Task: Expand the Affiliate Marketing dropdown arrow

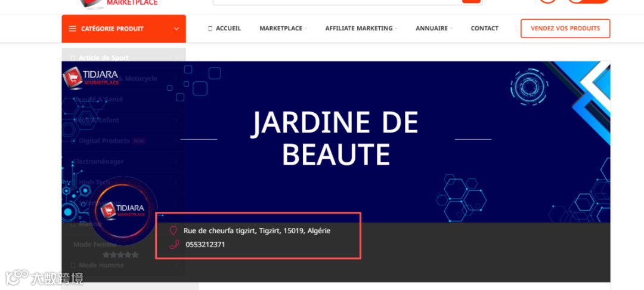Action: (x=396, y=28)
